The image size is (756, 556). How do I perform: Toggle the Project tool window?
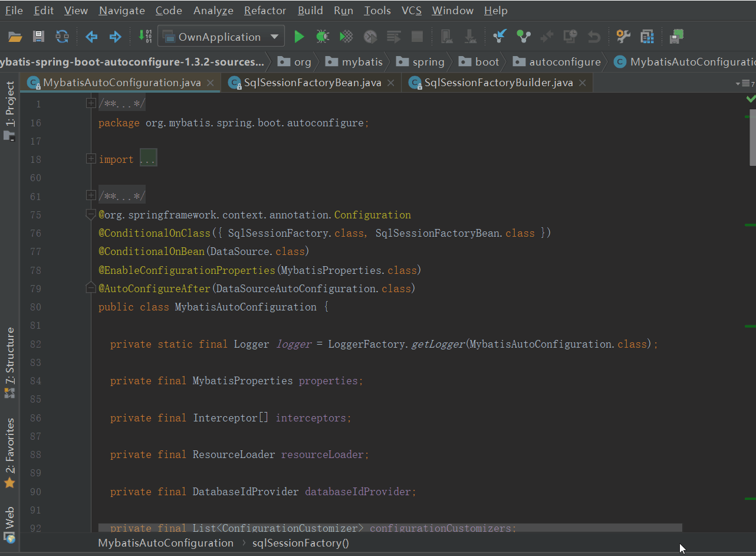click(9, 110)
